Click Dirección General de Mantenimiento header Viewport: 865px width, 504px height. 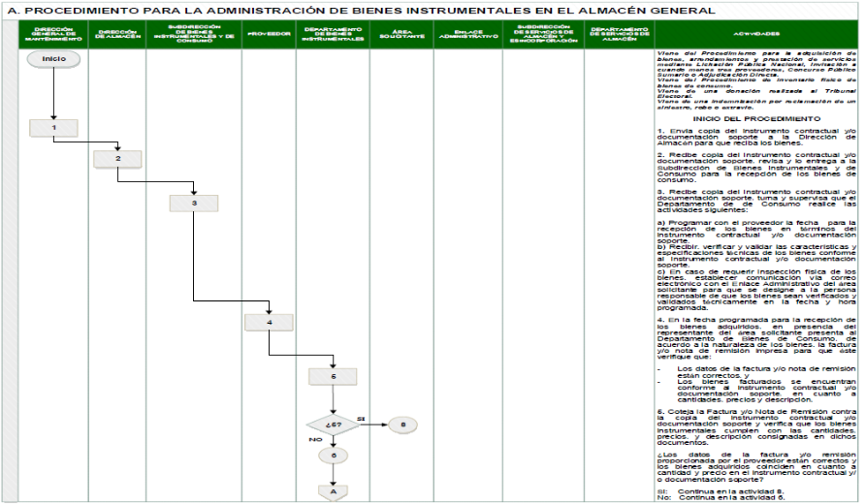point(53,34)
